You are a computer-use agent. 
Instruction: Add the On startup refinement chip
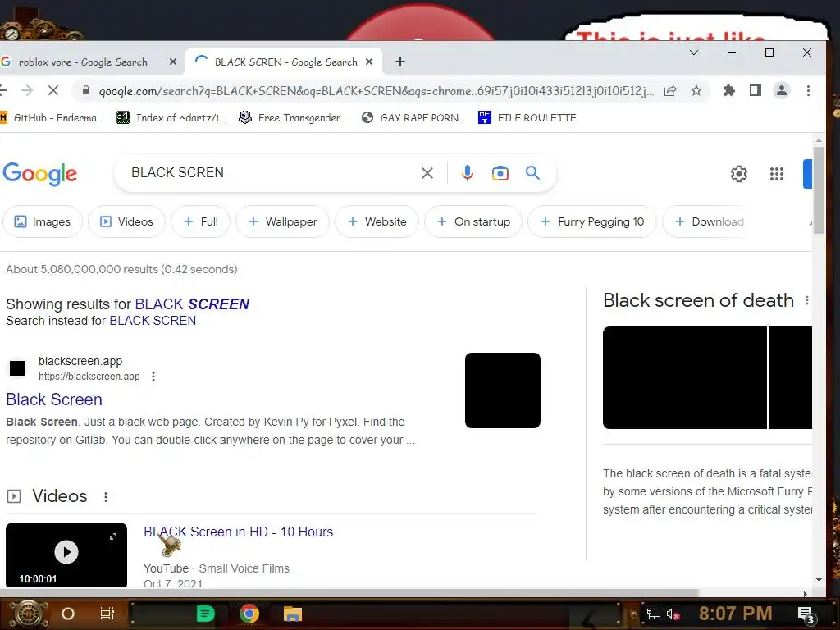[x=473, y=221]
